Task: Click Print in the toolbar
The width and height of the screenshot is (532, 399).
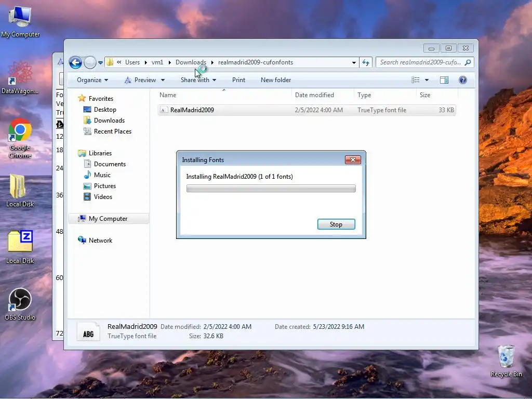Action: 238,80
